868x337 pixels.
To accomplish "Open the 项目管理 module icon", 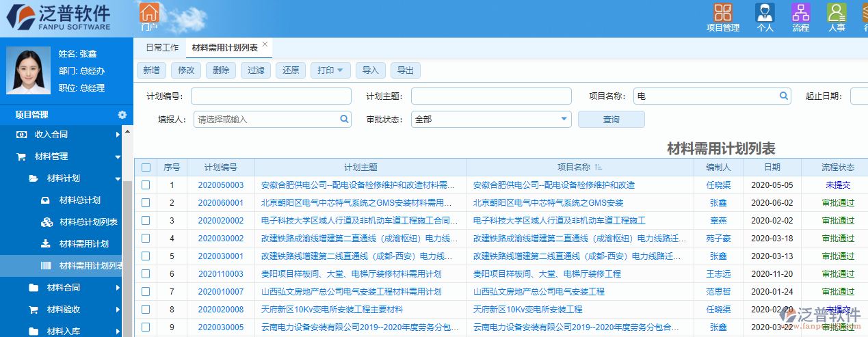I will pyautogui.click(x=723, y=18).
